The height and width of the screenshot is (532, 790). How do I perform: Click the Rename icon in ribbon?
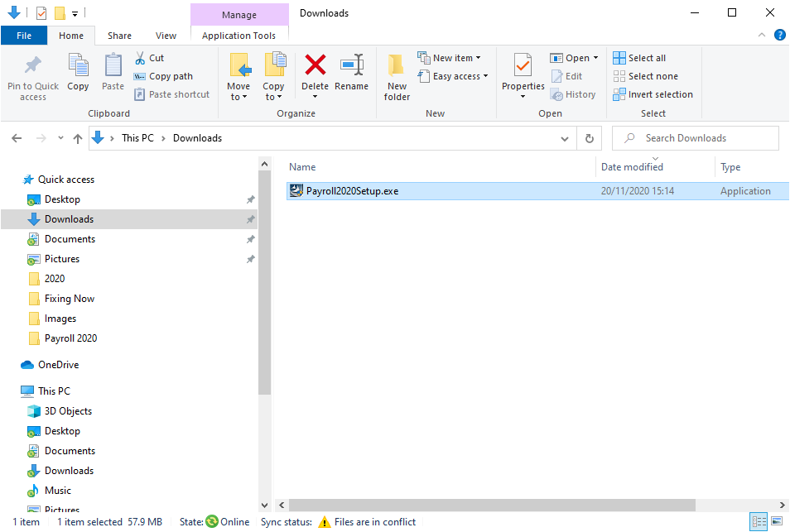pyautogui.click(x=351, y=66)
